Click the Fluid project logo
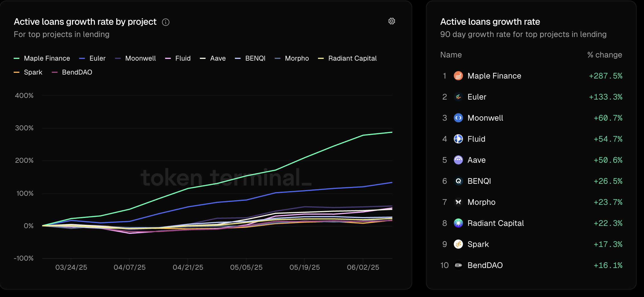Image resolution: width=644 pixels, height=297 pixels. click(458, 139)
